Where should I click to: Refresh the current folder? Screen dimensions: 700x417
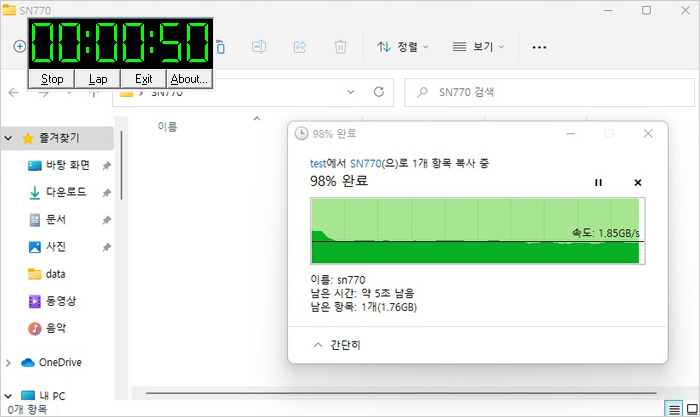[x=379, y=92]
